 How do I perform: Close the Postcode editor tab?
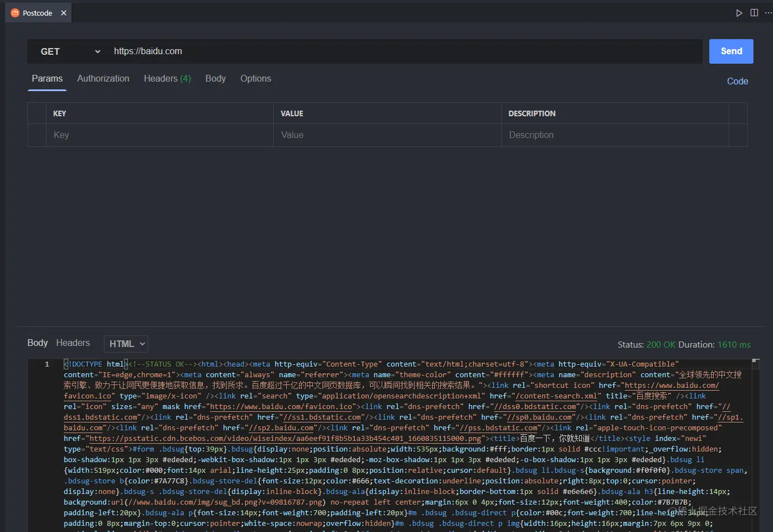click(x=64, y=13)
